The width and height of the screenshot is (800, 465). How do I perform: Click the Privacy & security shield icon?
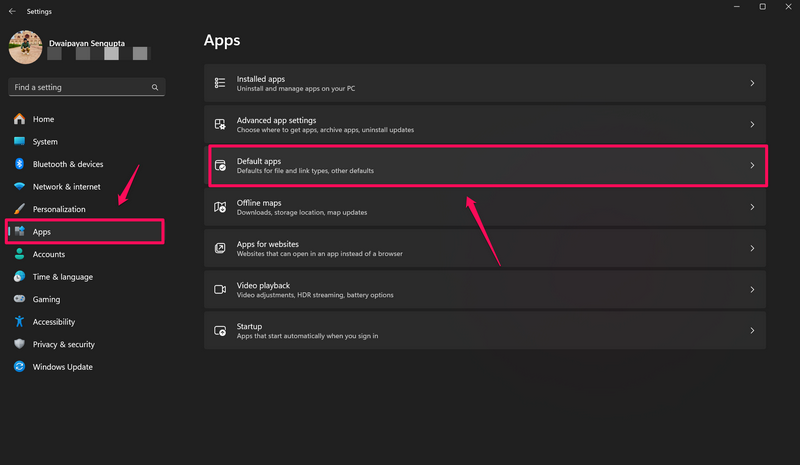pyautogui.click(x=19, y=344)
